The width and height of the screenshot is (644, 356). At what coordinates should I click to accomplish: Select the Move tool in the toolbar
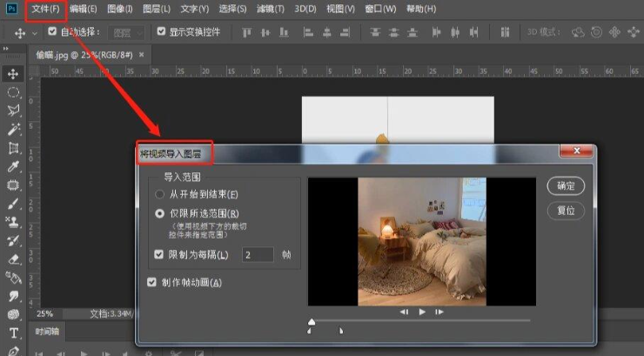(x=14, y=73)
